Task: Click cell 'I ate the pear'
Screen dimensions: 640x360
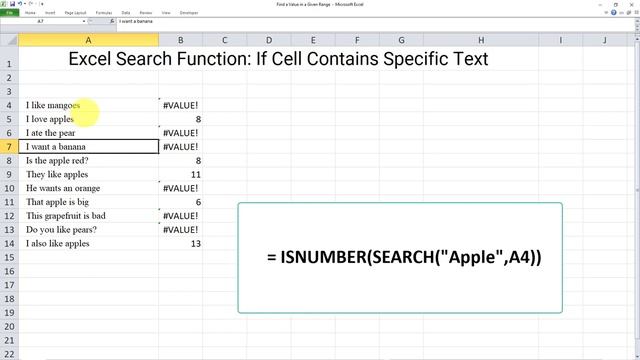Action: [x=89, y=133]
